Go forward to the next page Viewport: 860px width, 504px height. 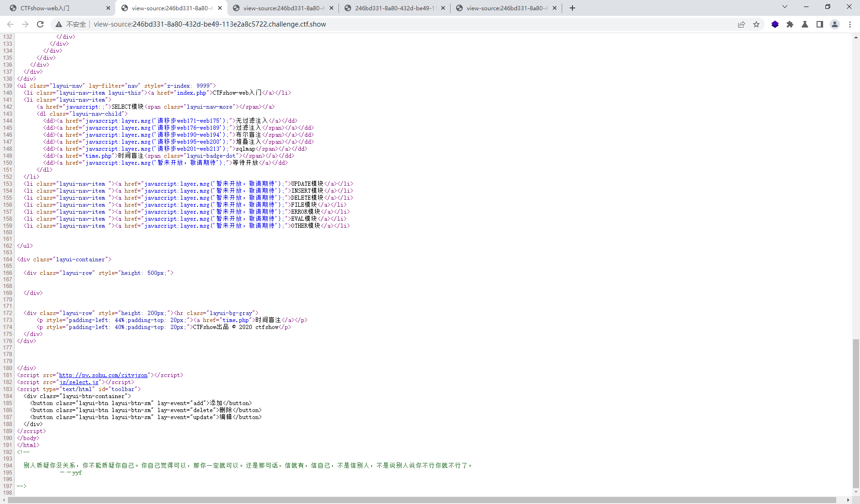point(25,24)
